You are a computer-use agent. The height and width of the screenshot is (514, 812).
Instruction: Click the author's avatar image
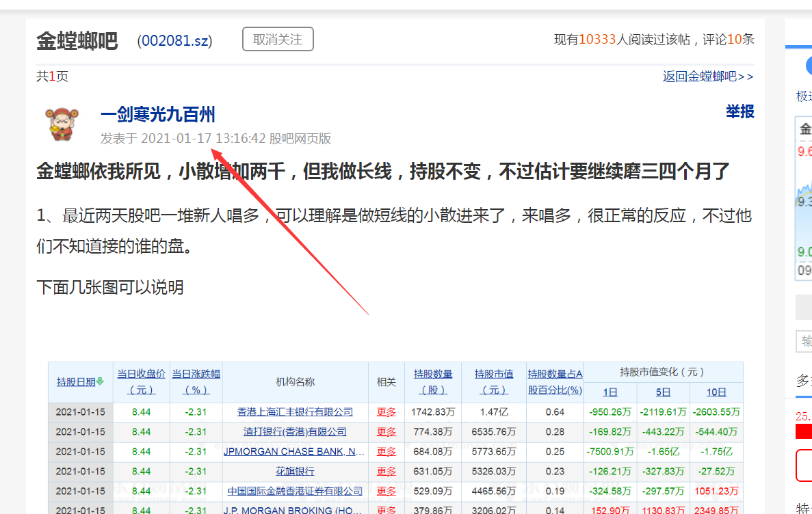tap(62, 124)
